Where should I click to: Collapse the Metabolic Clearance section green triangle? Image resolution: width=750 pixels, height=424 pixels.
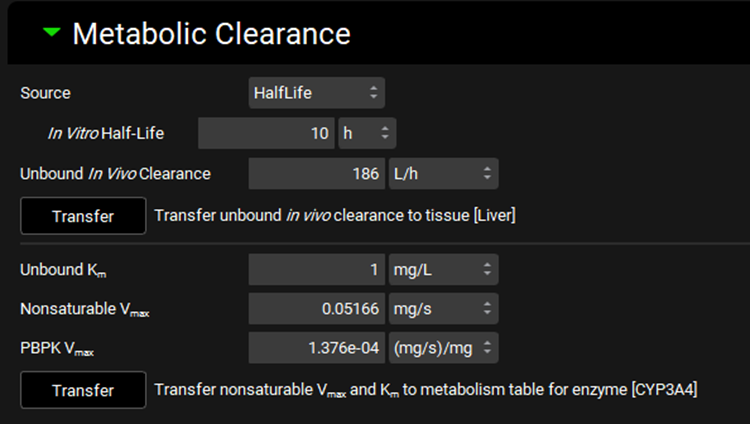pyautogui.click(x=51, y=33)
